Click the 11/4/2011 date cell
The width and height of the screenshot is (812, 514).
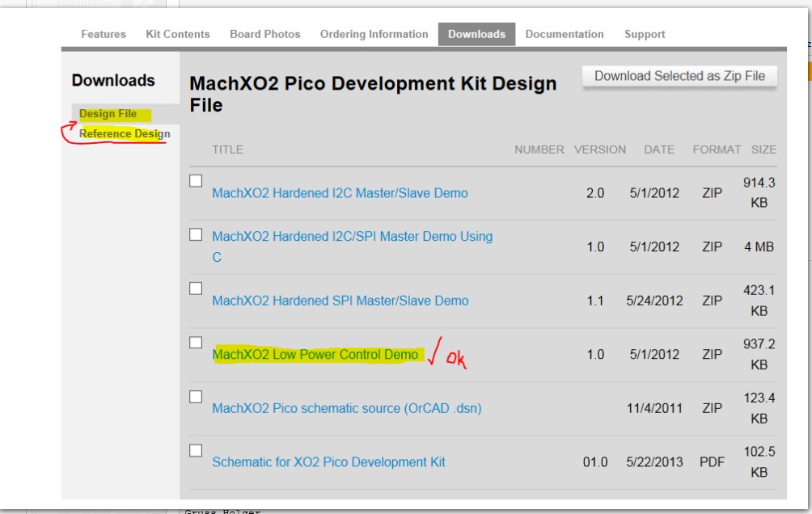(654, 408)
